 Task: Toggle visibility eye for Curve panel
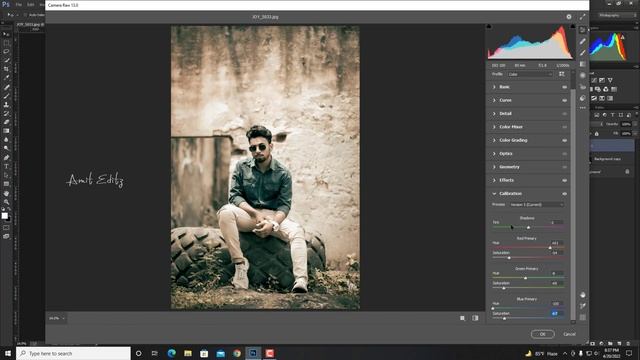(564, 100)
